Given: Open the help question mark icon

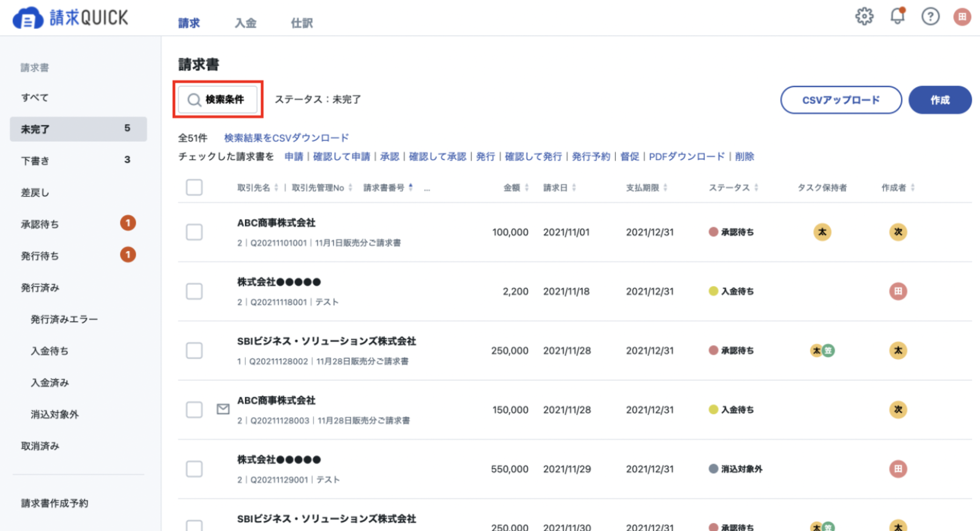Looking at the screenshot, I should click(930, 17).
